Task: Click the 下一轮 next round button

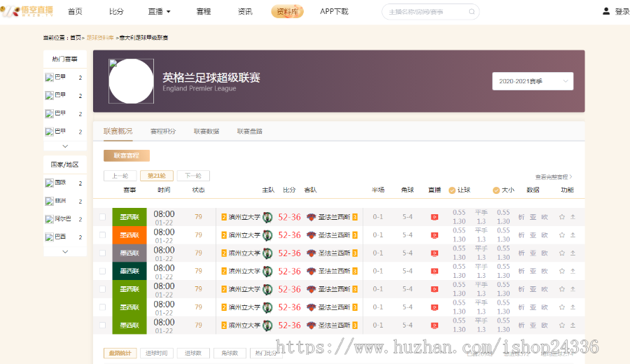Action: 193,176
